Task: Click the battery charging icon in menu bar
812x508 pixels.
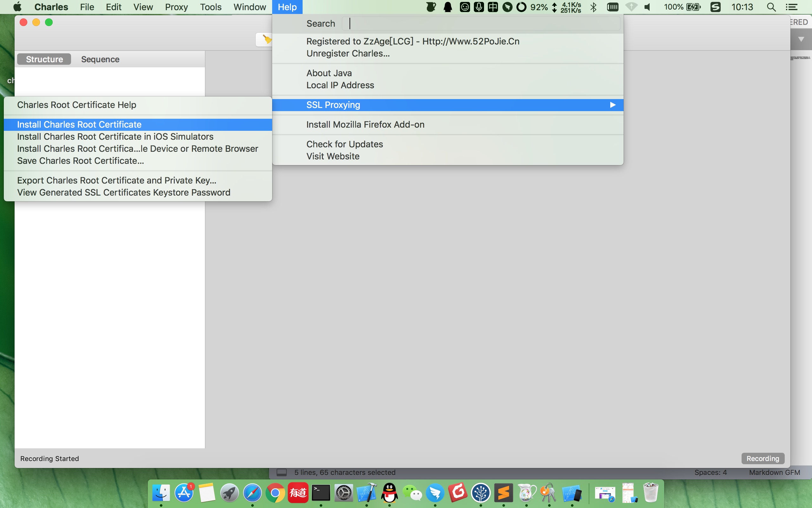Action: point(693,7)
